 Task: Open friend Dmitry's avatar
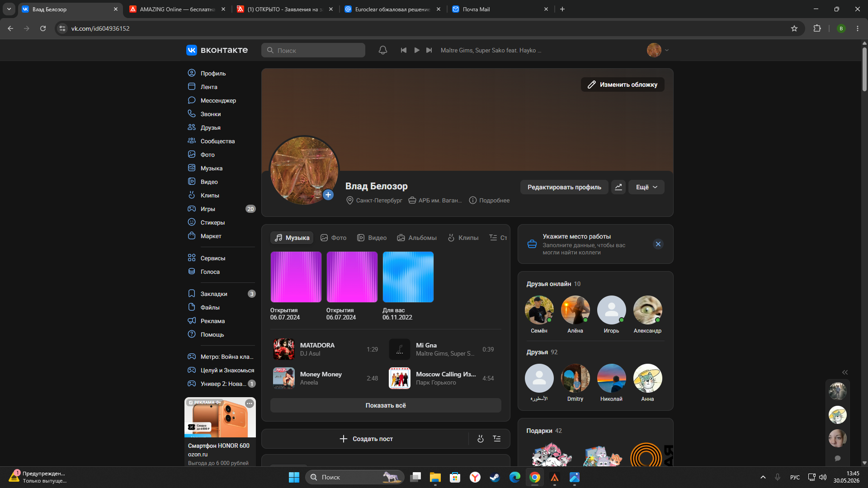coord(575,378)
